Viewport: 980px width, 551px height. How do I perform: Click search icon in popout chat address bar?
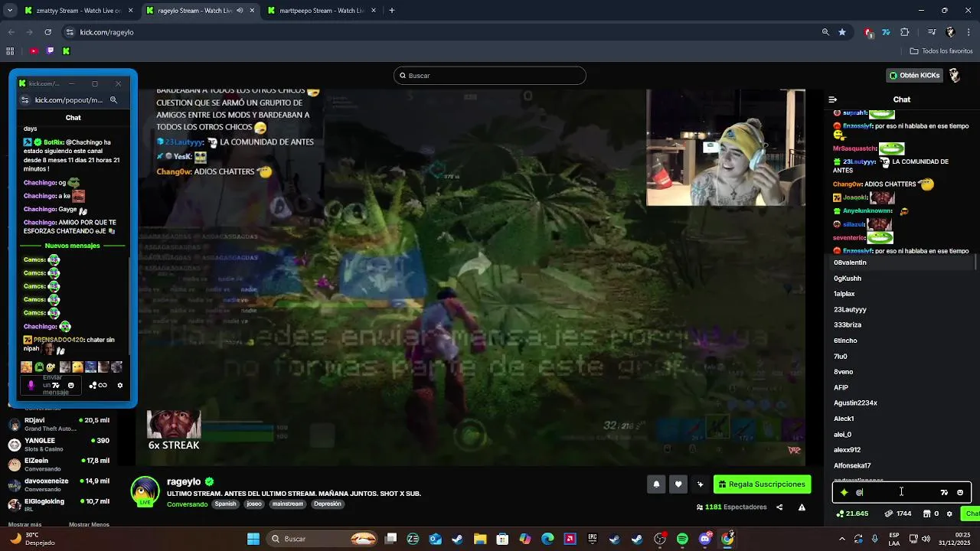click(113, 99)
